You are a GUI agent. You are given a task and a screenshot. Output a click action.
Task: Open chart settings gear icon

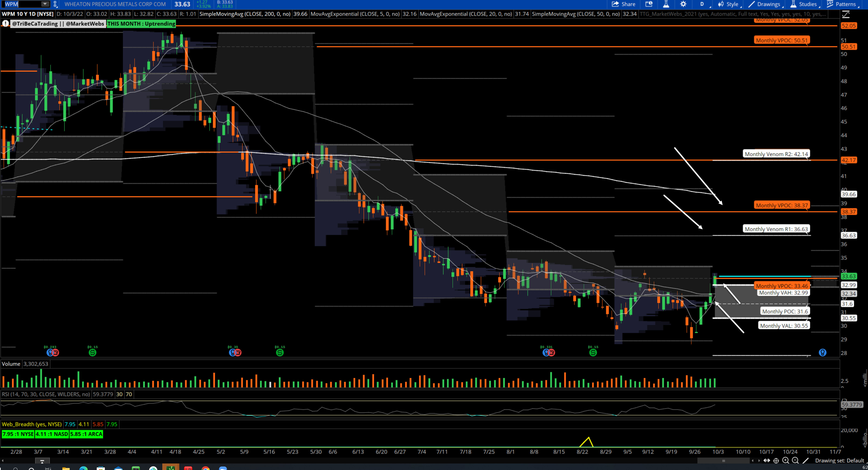pos(683,4)
